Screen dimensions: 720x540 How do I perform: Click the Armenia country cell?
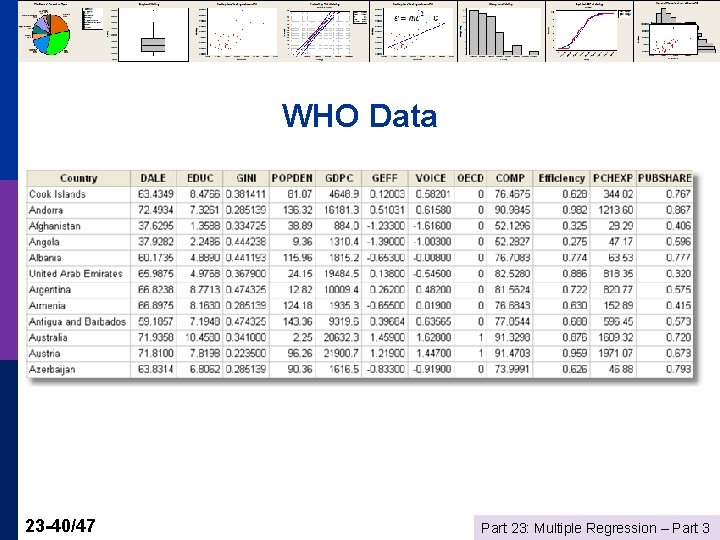79,306
